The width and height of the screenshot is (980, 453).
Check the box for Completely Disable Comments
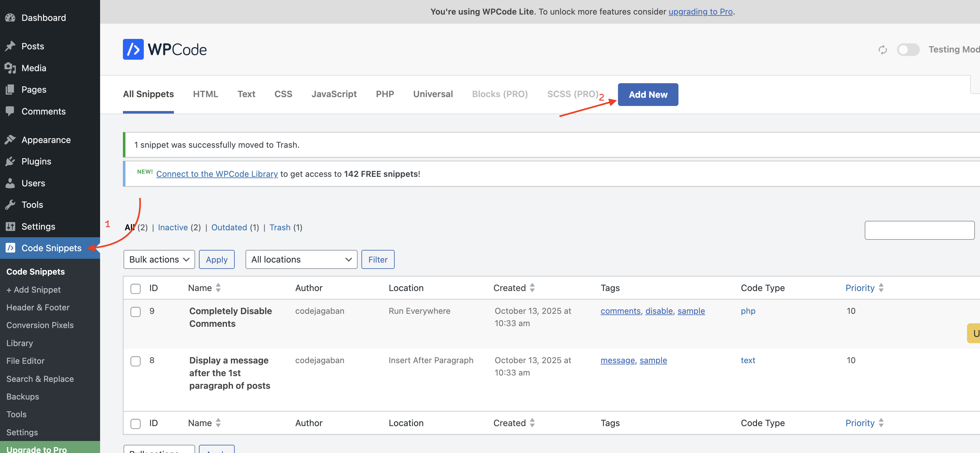pos(136,312)
